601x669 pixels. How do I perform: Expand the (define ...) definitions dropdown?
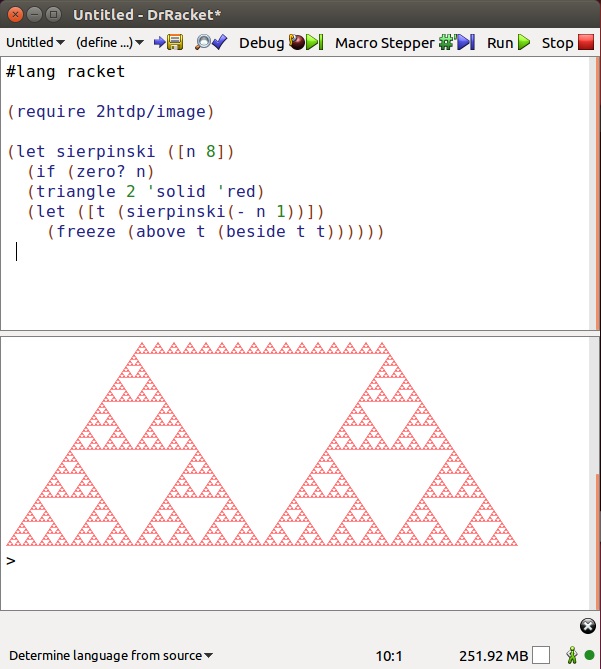point(110,43)
